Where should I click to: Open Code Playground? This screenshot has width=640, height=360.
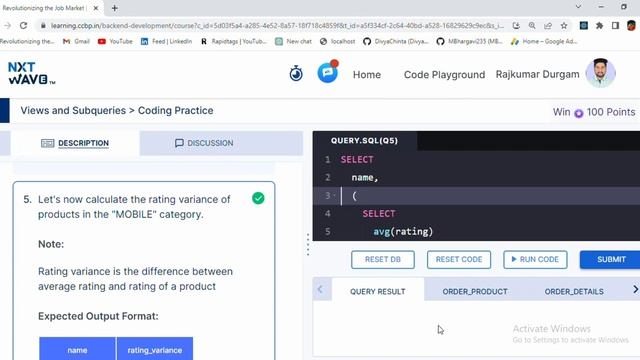tap(444, 75)
